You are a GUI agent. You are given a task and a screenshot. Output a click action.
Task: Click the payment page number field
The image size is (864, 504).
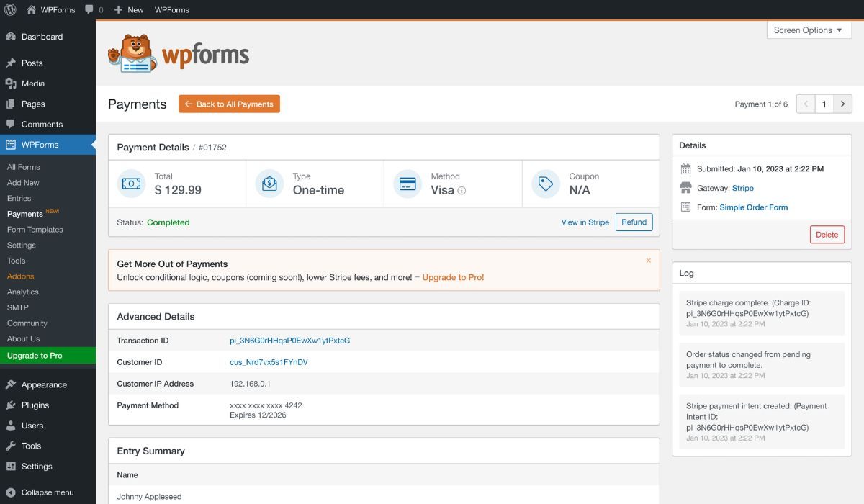pyautogui.click(x=824, y=104)
